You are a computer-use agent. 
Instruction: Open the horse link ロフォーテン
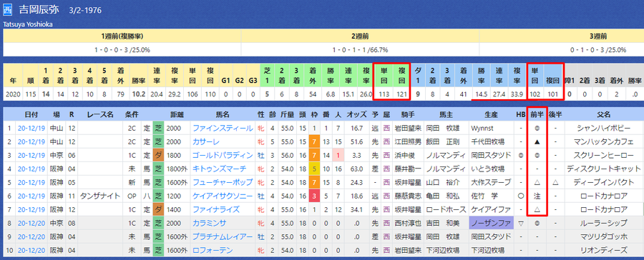click(213, 250)
